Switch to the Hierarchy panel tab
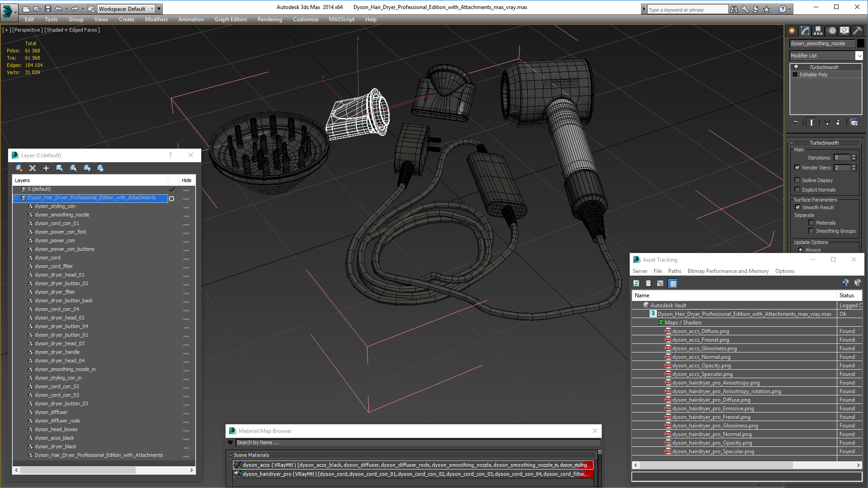The width and height of the screenshot is (868, 488). (818, 31)
